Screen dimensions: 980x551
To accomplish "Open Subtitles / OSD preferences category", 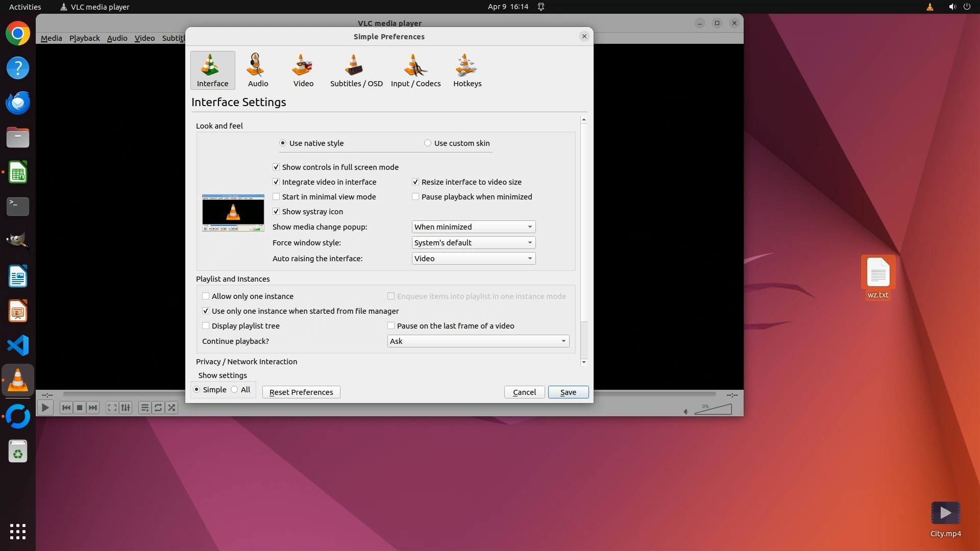I will 356,70.
